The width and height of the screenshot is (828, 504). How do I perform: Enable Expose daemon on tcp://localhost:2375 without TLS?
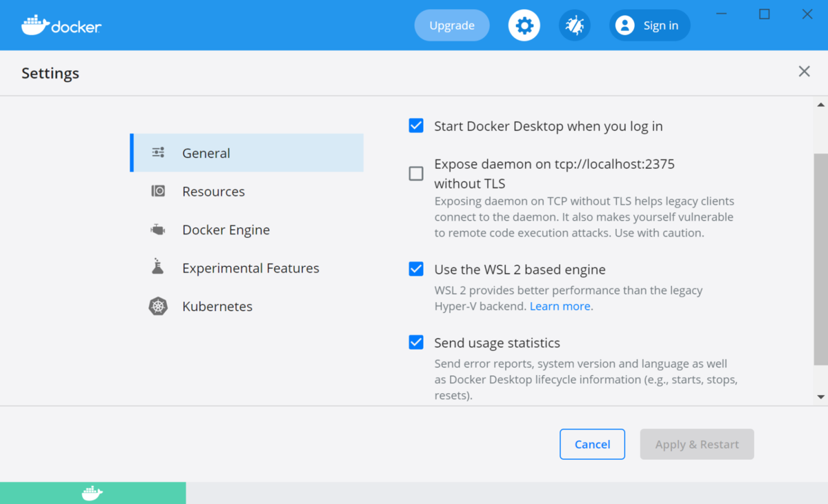415,174
